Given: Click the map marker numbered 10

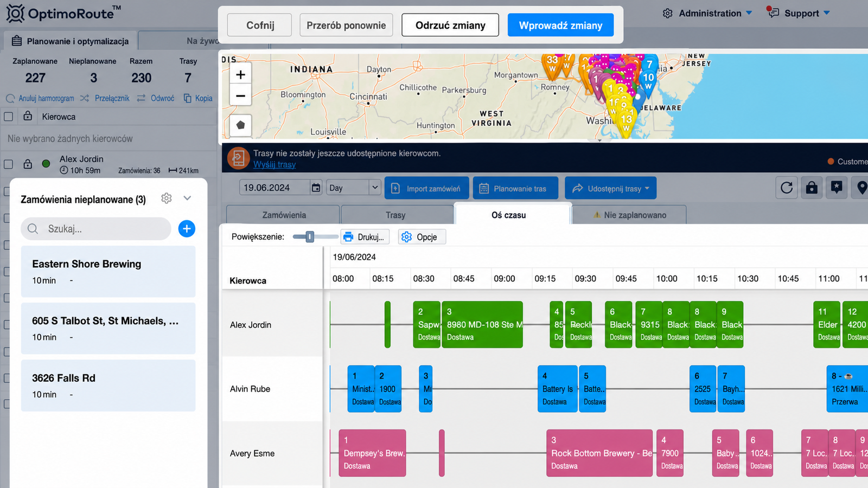Looking at the screenshot, I should tap(648, 80).
